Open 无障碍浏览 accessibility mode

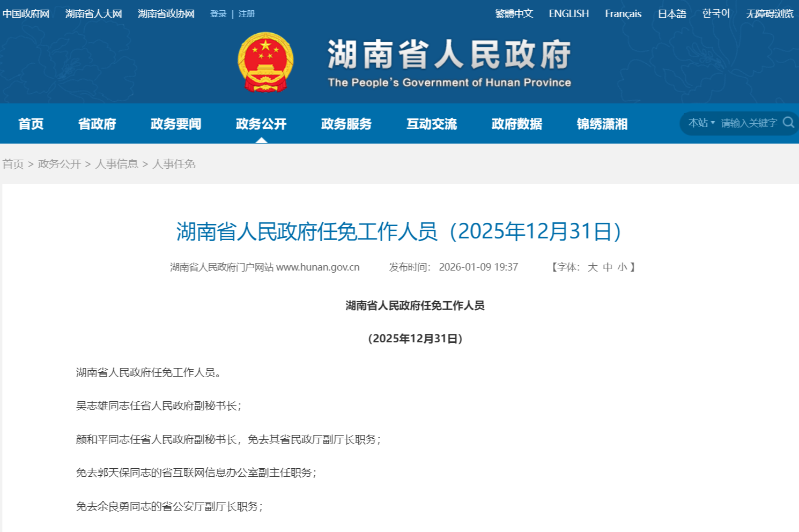[769, 14]
